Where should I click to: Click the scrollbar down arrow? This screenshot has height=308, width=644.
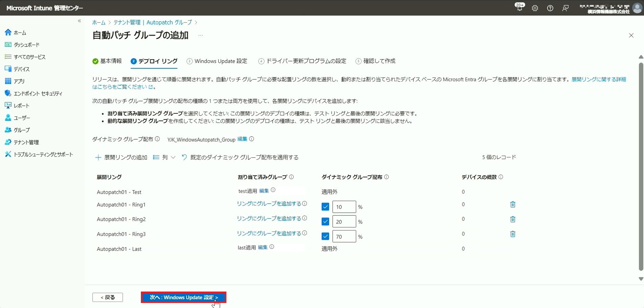pyautogui.click(x=641, y=279)
